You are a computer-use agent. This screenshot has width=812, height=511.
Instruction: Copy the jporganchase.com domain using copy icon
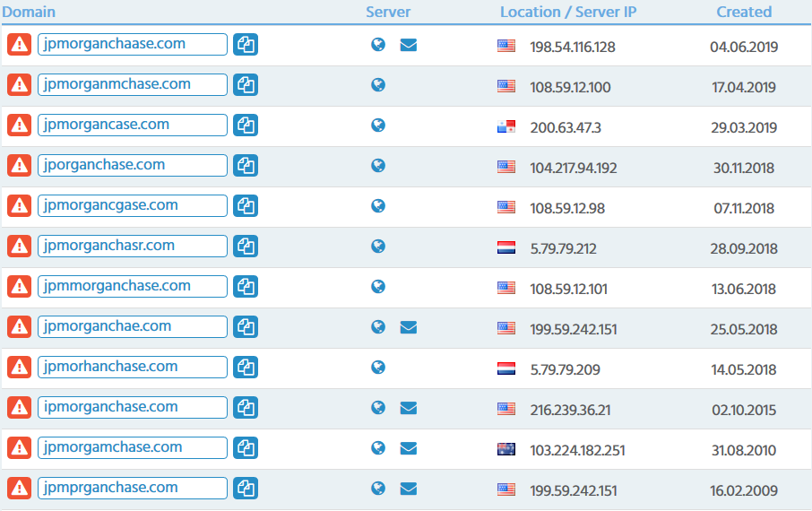point(246,166)
